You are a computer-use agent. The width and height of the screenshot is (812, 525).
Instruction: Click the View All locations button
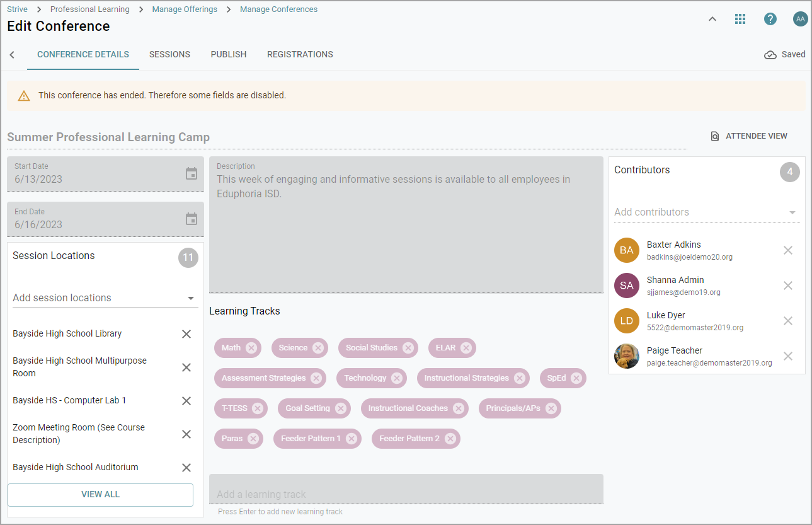(x=100, y=495)
